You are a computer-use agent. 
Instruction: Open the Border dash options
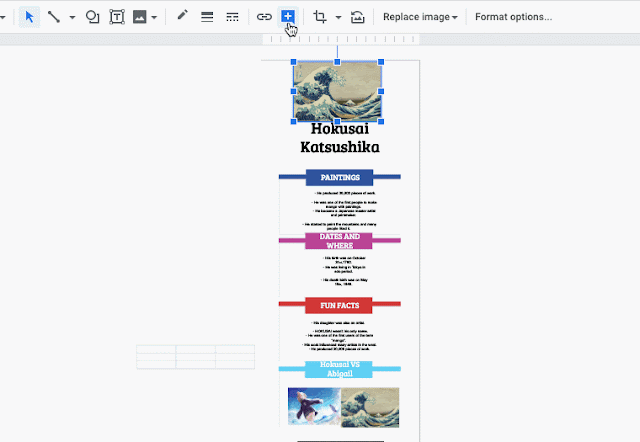point(232,17)
